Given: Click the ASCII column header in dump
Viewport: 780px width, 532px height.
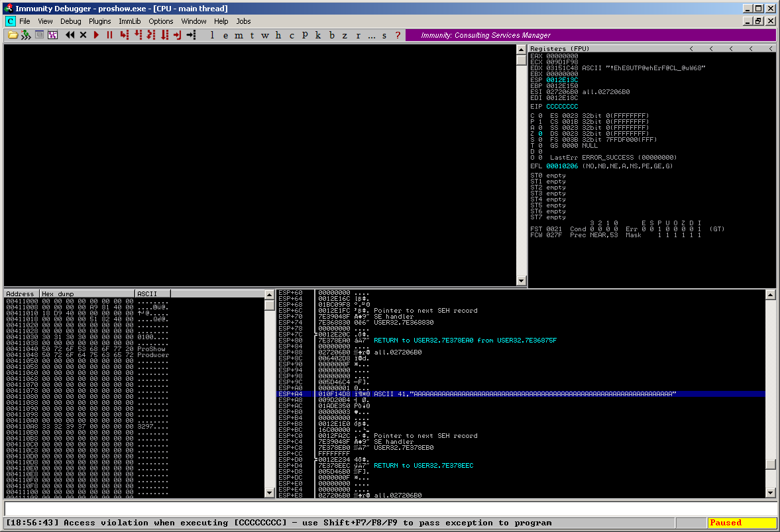Looking at the screenshot, I should [152, 294].
